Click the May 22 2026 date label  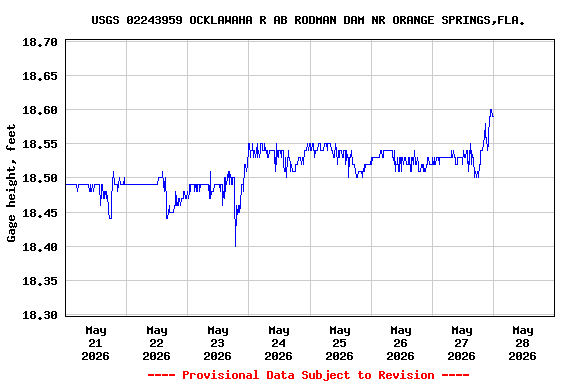tap(156, 343)
